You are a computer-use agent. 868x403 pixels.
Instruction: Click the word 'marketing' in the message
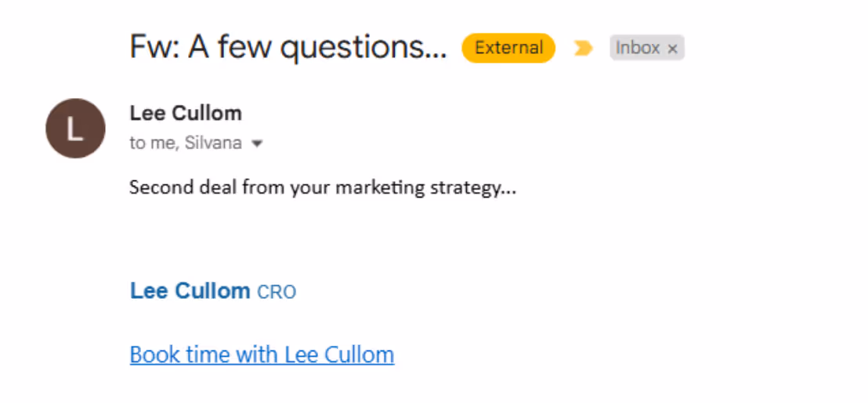pos(381,189)
